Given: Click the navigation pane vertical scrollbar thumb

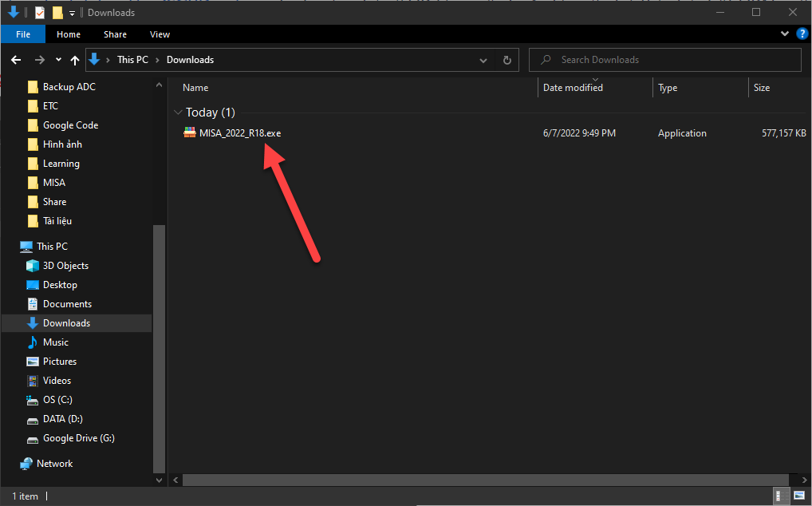Looking at the screenshot, I should 159,349.
